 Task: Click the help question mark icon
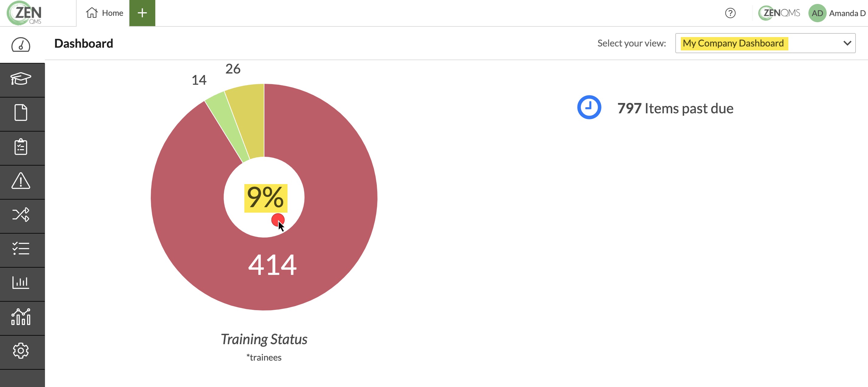[730, 13]
